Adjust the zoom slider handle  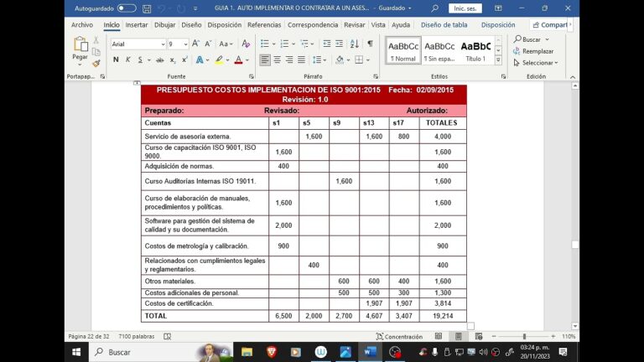tap(524, 337)
